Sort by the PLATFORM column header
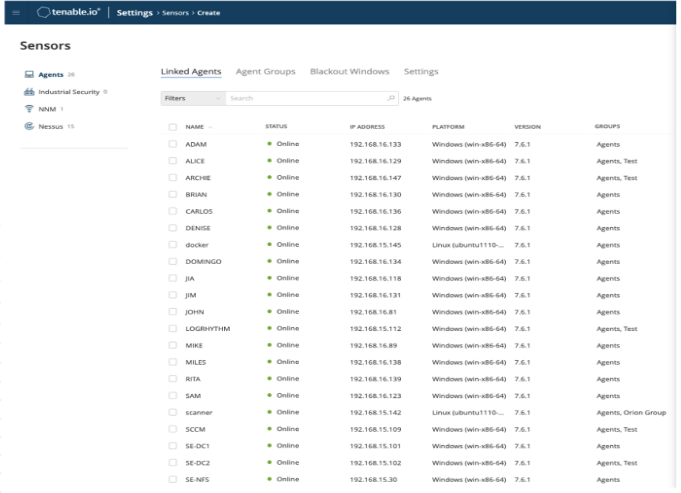 pos(448,127)
